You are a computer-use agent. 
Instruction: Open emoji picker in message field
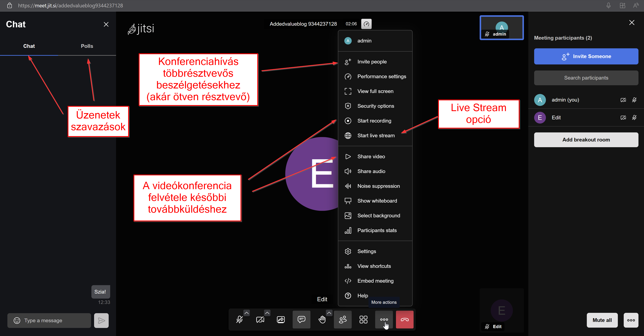pyautogui.click(x=17, y=321)
